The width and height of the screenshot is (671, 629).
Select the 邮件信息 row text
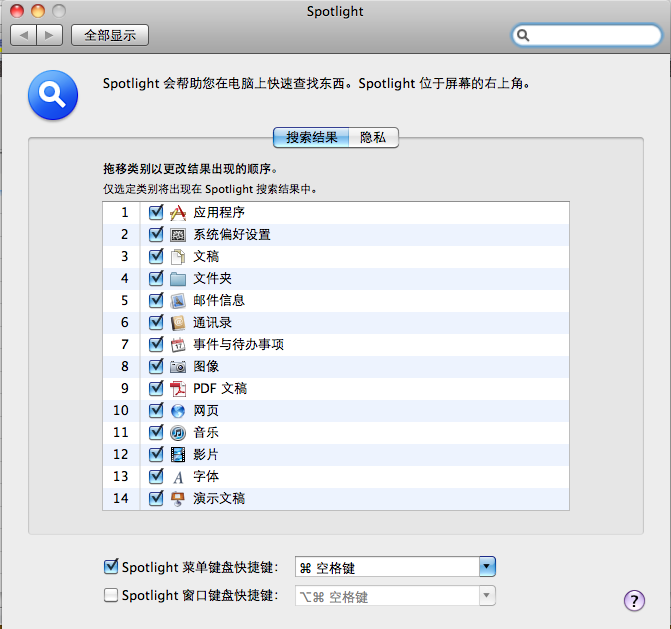219,301
